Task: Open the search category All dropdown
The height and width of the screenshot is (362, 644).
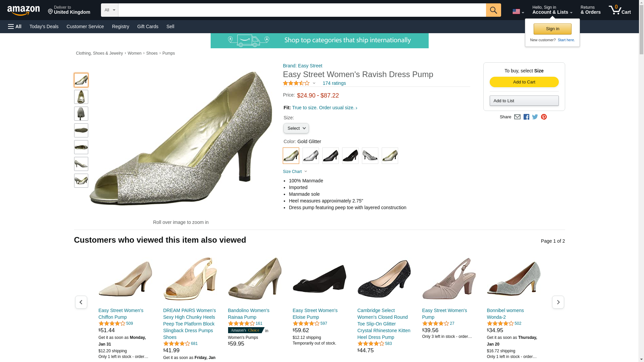Action: (109, 10)
